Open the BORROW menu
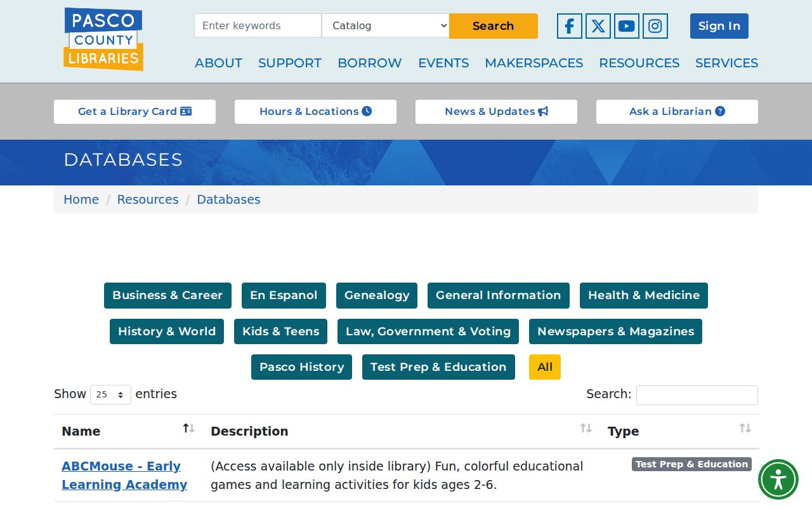The width and height of the screenshot is (812, 508). (x=370, y=63)
